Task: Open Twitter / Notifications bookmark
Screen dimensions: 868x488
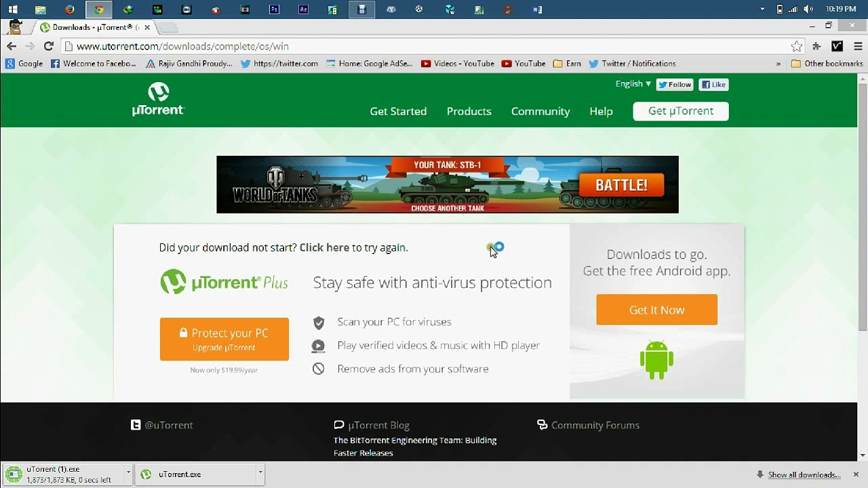Action: (x=632, y=64)
